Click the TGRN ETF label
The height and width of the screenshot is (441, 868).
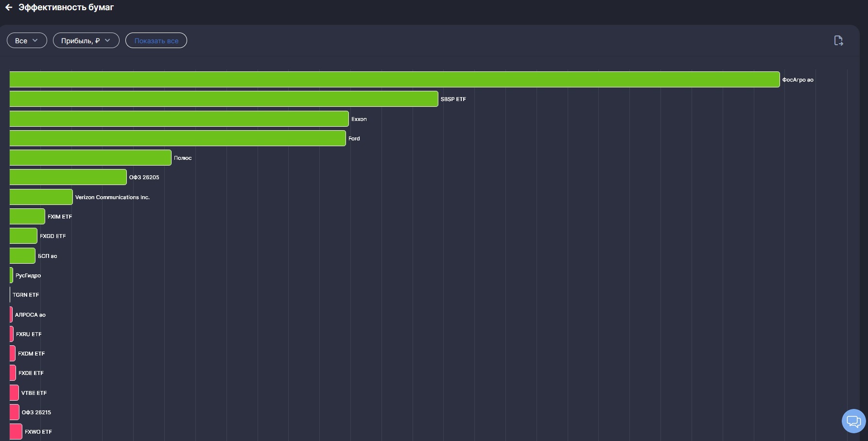pos(26,295)
